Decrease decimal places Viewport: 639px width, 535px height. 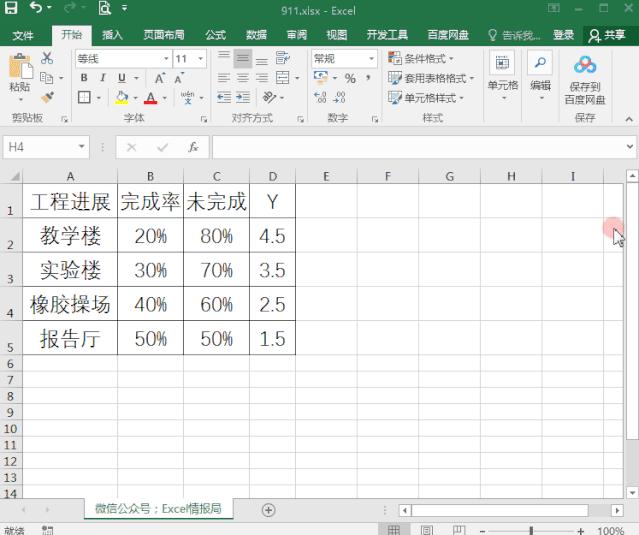coord(339,97)
